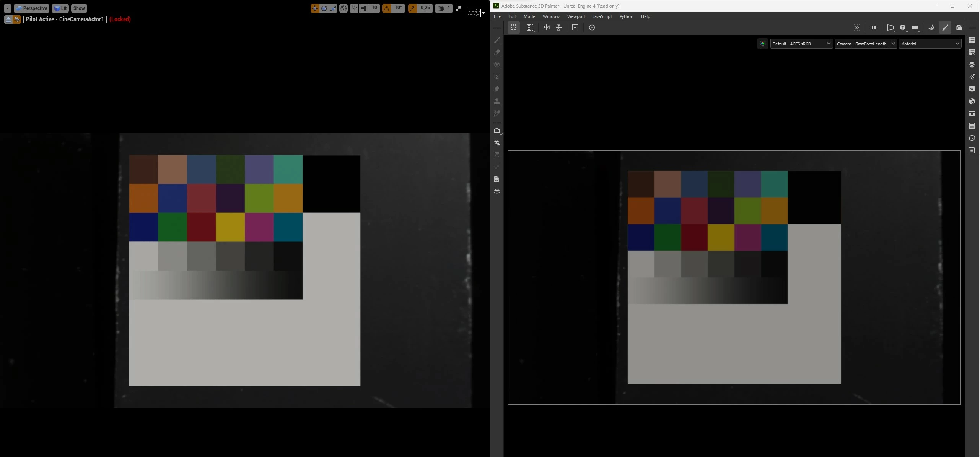Pause rendering in Substance Painter
The image size is (980, 457).
(874, 28)
